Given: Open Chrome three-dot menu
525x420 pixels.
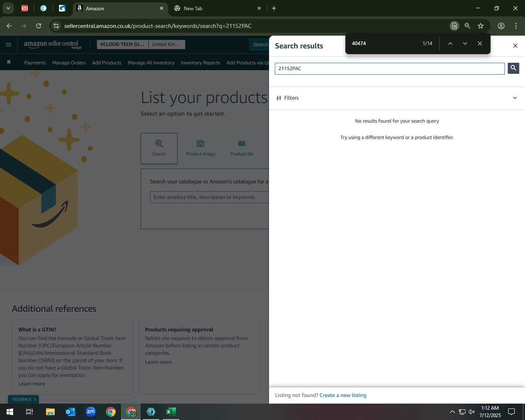Looking at the screenshot, I should coord(516,26).
